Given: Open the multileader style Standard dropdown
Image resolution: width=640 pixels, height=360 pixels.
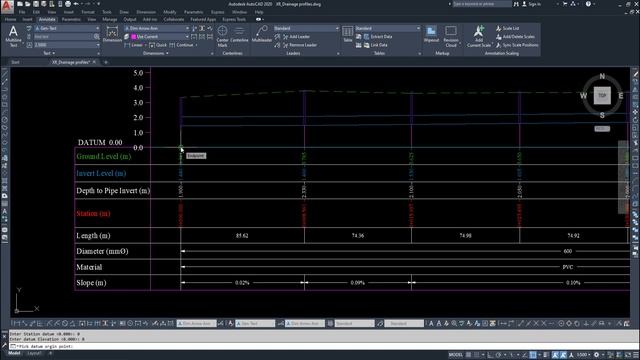Looking at the screenshot, I should [306, 29].
